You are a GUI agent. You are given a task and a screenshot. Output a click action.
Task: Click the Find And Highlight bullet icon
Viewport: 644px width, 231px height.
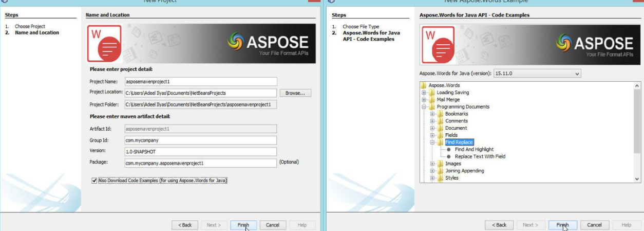coord(449,150)
